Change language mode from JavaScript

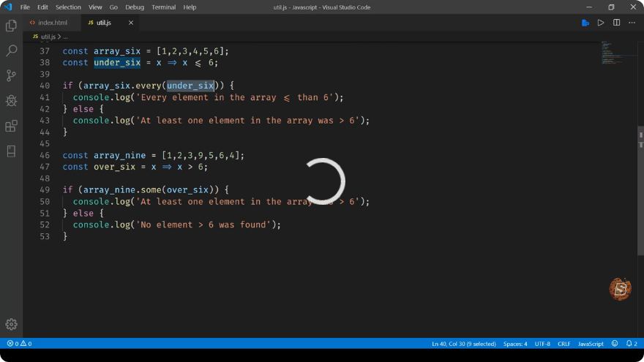[591, 344]
